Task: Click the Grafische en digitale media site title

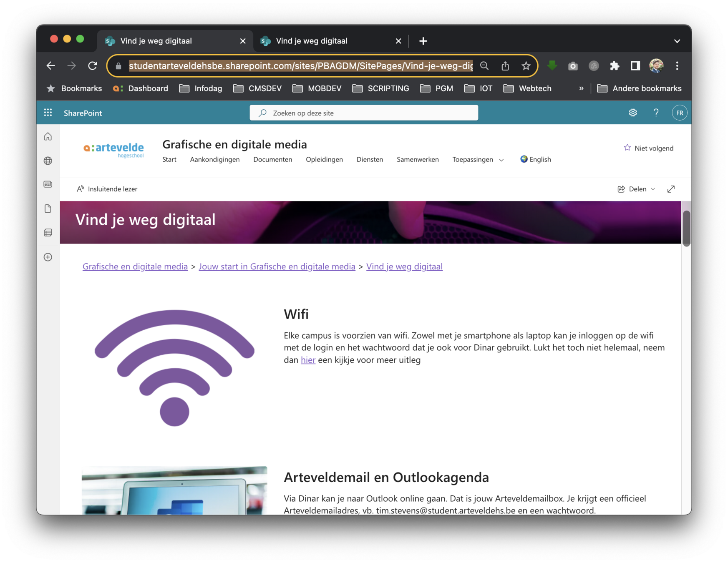Action: coord(234,144)
